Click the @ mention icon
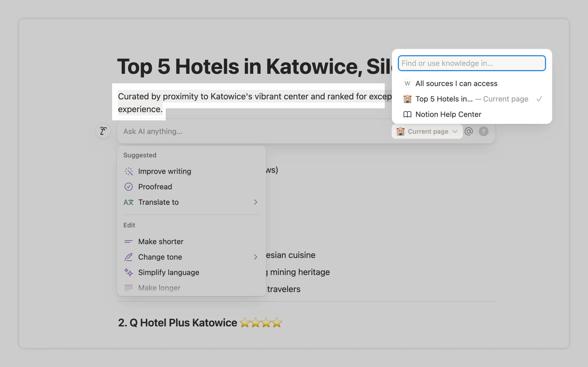This screenshot has width=588, height=367. pos(468,131)
